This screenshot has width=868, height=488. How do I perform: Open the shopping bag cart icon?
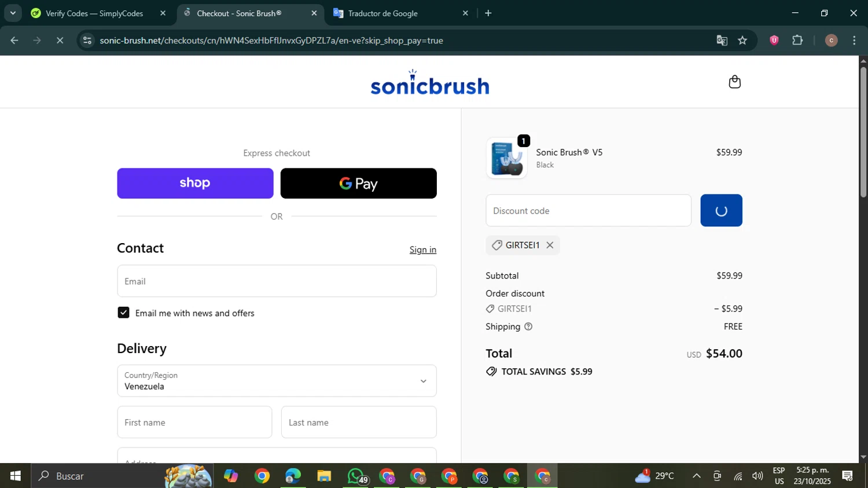point(734,82)
